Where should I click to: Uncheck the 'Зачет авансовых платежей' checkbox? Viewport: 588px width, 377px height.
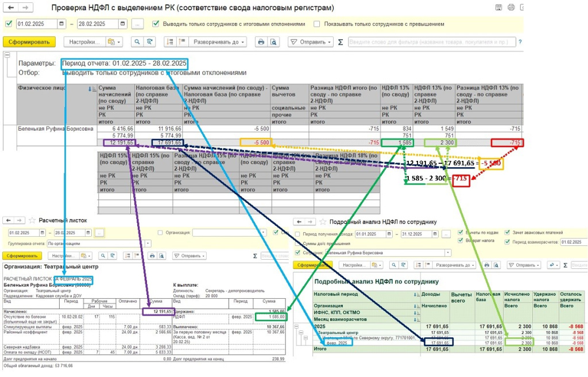507,232
